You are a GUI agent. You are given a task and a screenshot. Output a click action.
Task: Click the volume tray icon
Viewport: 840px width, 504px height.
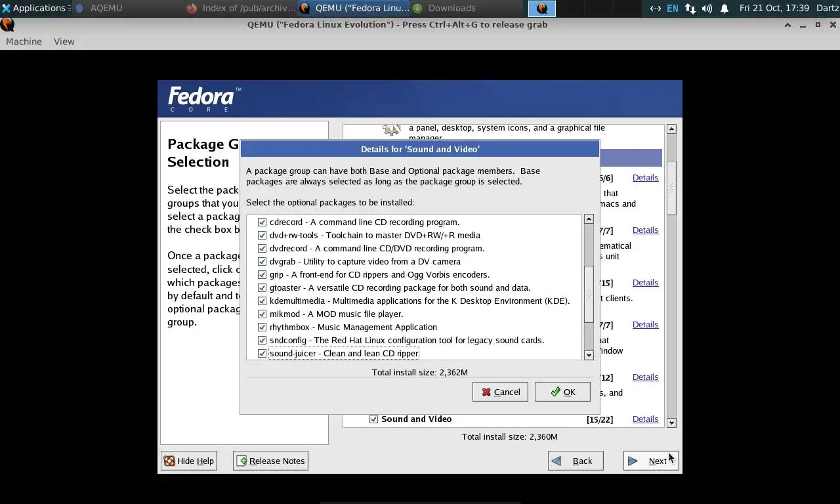tap(707, 9)
